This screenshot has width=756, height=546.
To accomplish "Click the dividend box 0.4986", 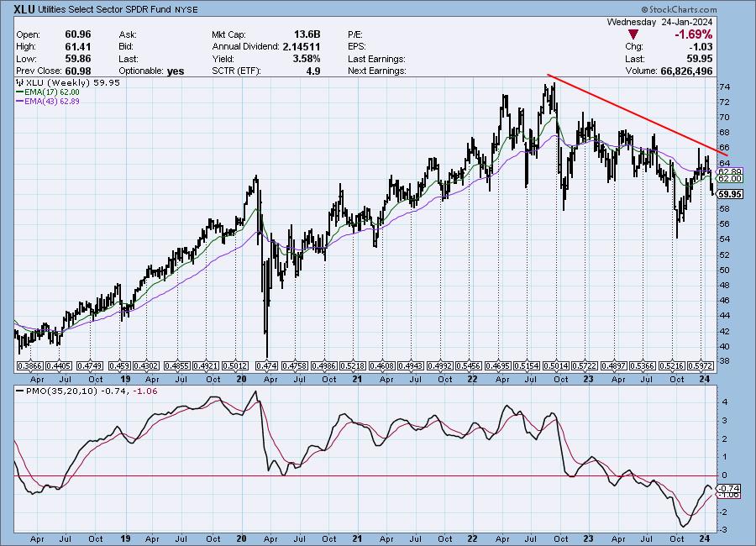I will (324, 366).
